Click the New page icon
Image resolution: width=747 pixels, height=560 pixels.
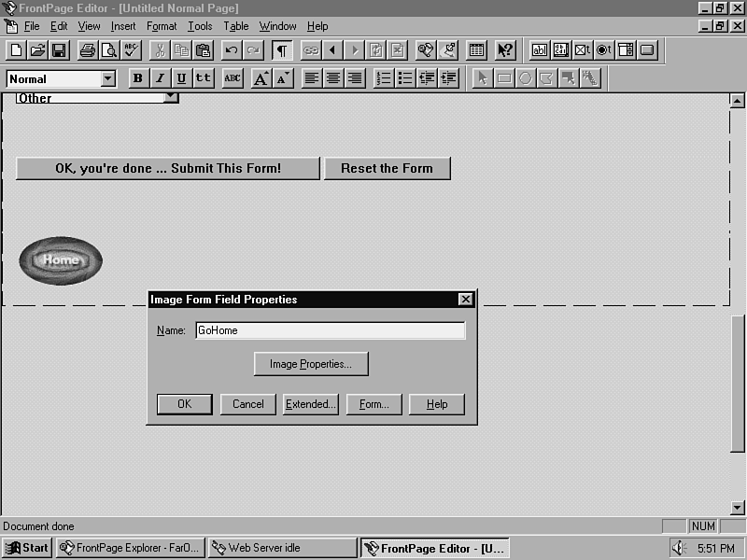tap(16, 50)
